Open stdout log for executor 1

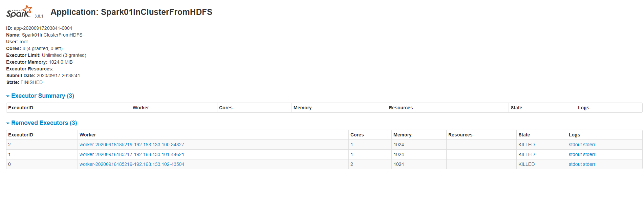(x=575, y=154)
